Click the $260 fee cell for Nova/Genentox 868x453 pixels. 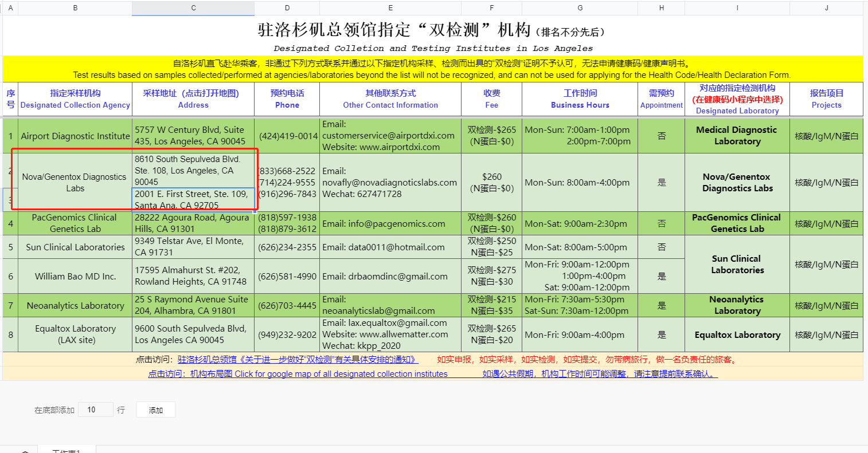click(491, 182)
